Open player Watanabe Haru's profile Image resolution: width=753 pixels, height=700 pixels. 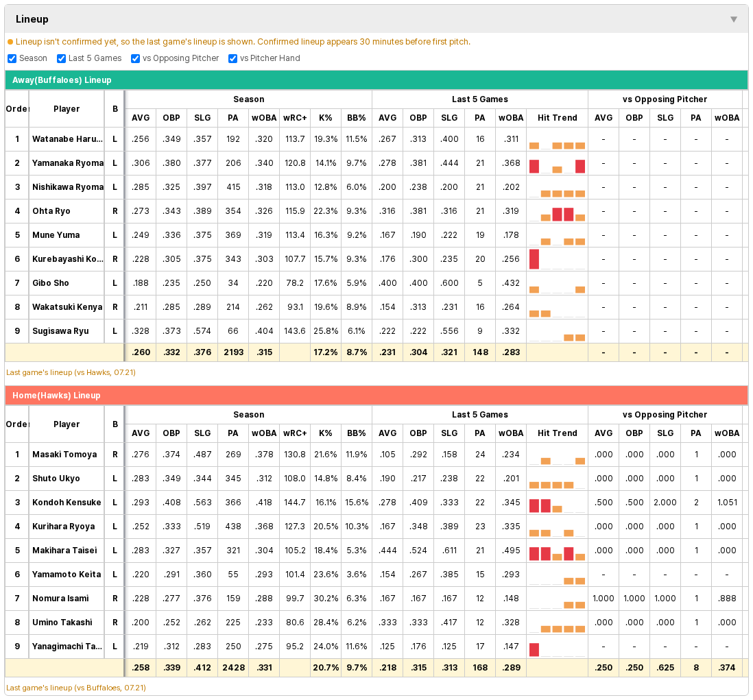pyautogui.click(x=67, y=139)
